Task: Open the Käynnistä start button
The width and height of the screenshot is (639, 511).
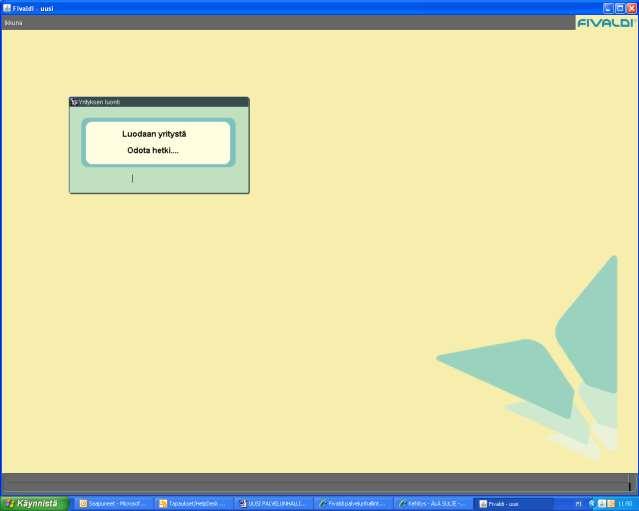Action: pos(35,504)
